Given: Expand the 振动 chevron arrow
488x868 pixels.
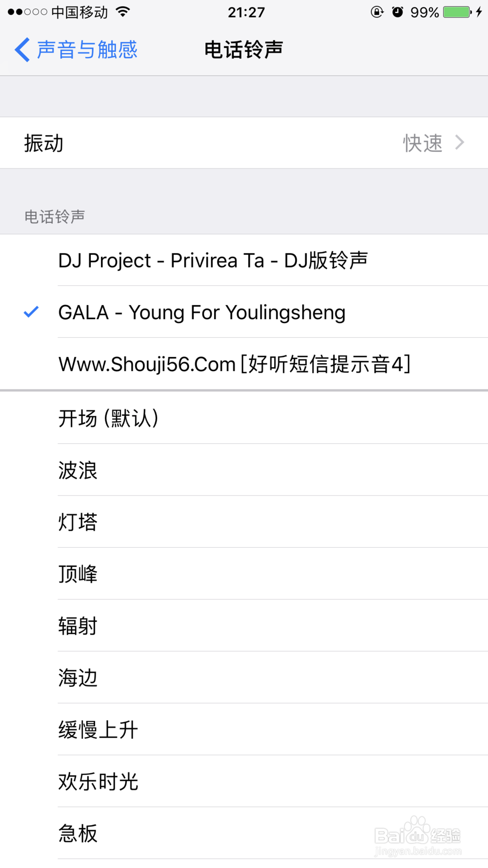Looking at the screenshot, I should click(459, 143).
